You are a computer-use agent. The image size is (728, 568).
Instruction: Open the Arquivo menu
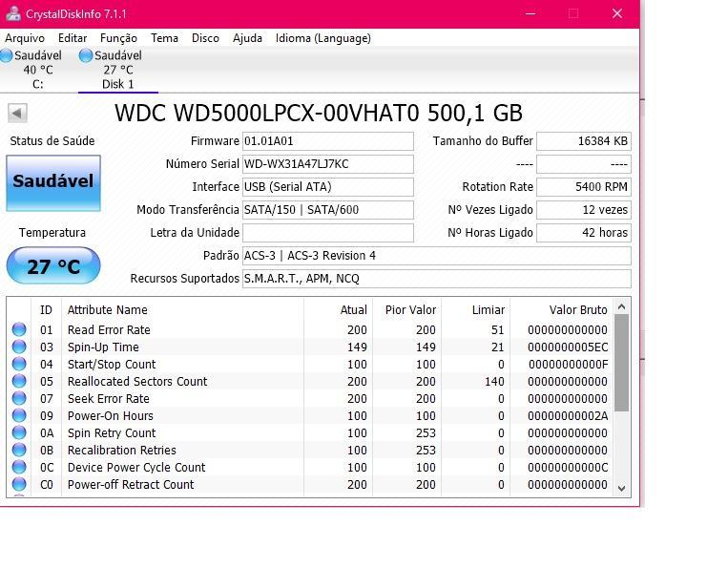pos(25,38)
